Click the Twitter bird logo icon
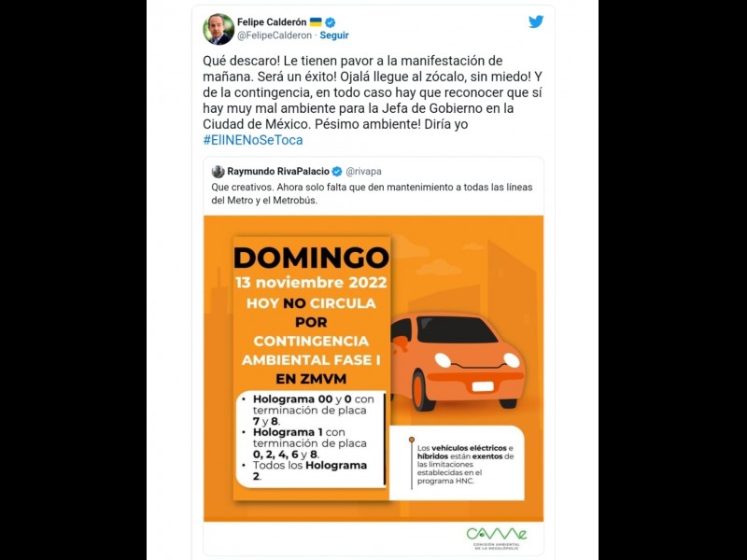 click(x=536, y=21)
